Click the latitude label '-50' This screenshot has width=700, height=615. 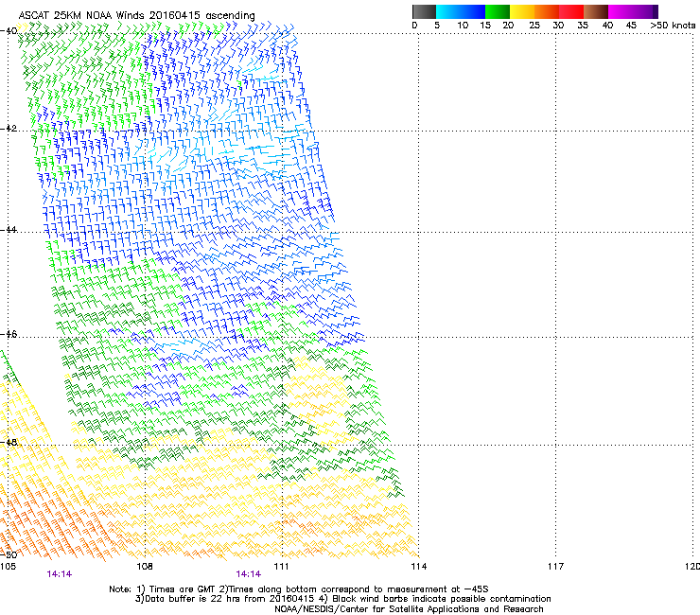click(9, 554)
